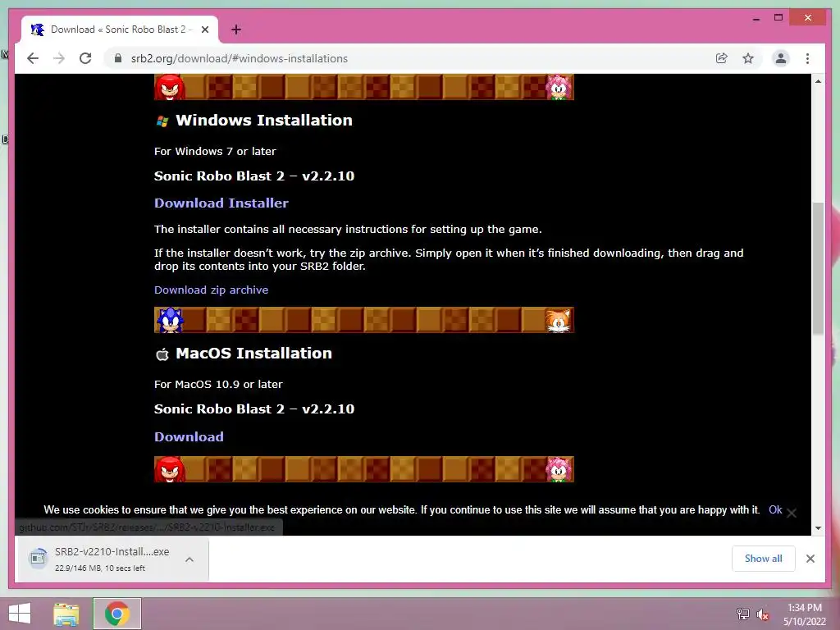Viewport: 840px width, 630px height.
Task: Click the 'For Windows 7 or later' text
Action: pyautogui.click(x=215, y=151)
